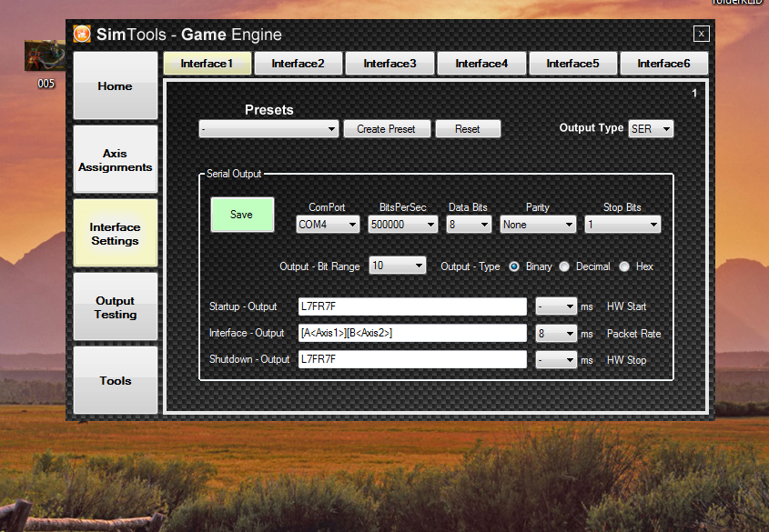Open Output Testing section

click(116, 307)
